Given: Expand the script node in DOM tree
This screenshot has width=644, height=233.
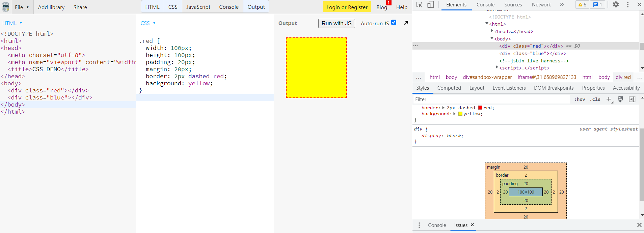Looking at the screenshot, I should click(x=497, y=67).
